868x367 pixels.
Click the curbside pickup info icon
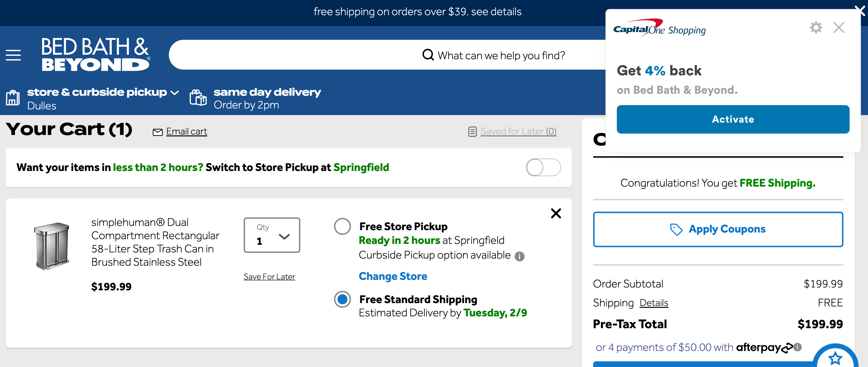[x=520, y=256]
